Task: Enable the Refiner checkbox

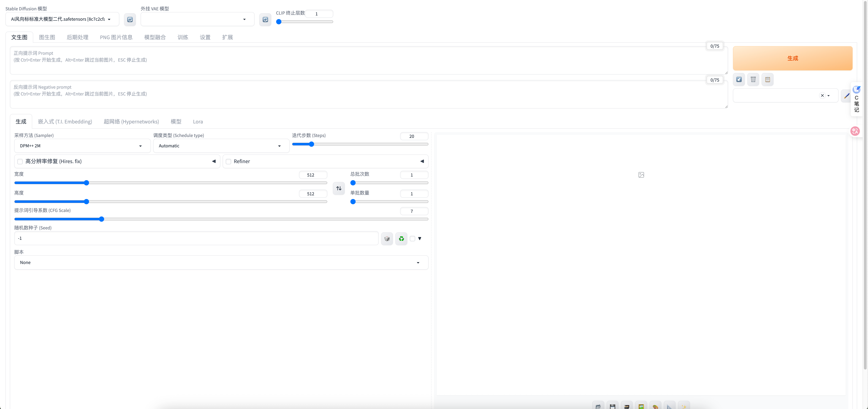Action: [x=228, y=161]
